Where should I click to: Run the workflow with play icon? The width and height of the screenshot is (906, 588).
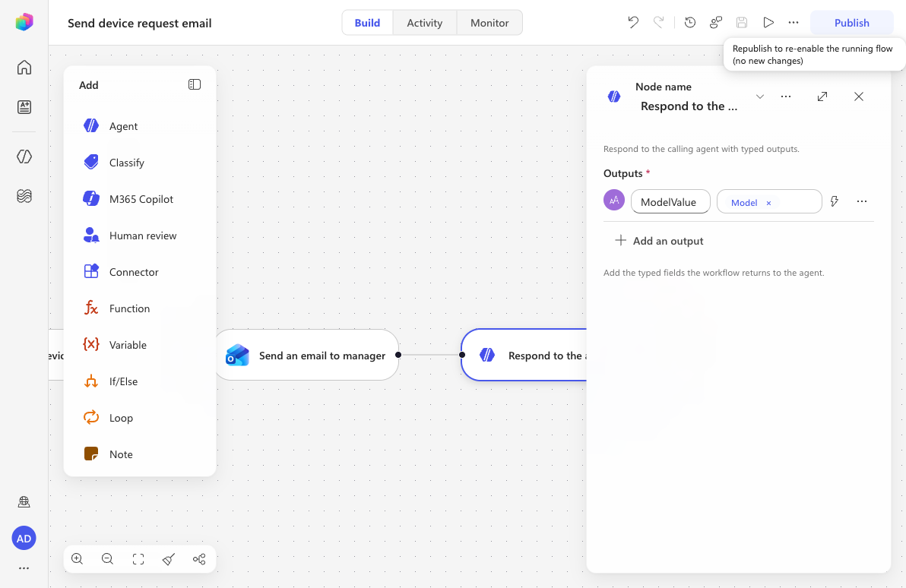(768, 23)
